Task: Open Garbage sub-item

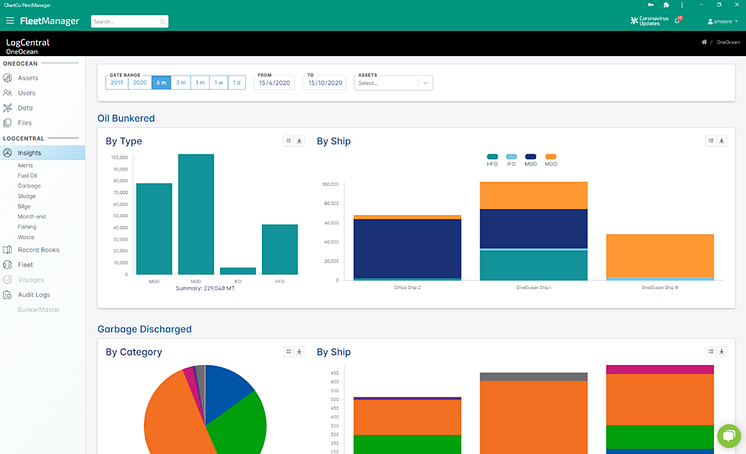Action: (x=29, y=186)
